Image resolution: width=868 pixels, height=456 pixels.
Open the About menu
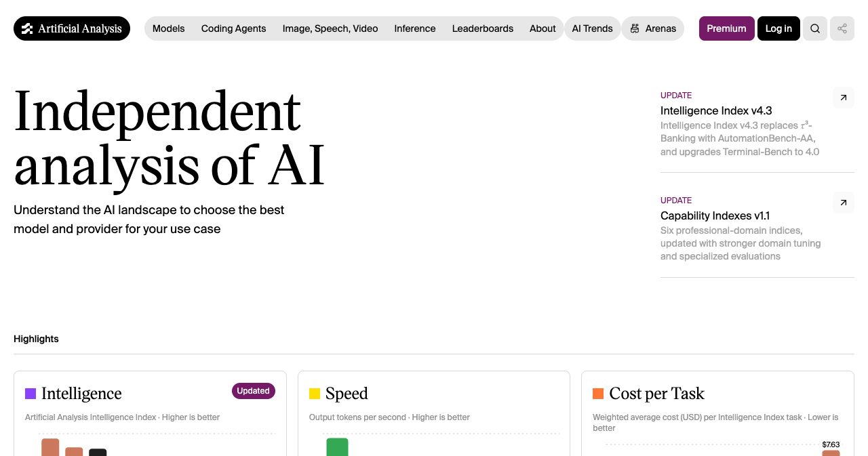(x=542, y=28)
